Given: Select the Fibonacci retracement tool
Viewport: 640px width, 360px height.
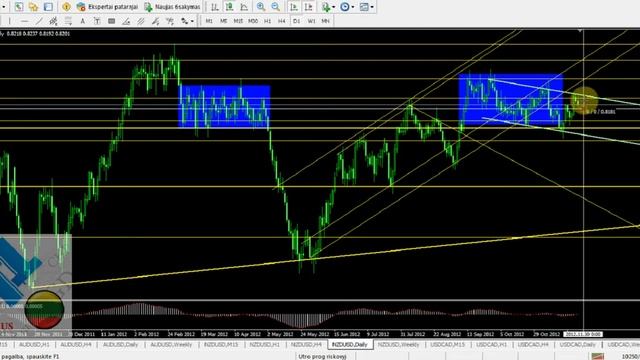Looking at the screenshot, I should click(x=68, y=21).
